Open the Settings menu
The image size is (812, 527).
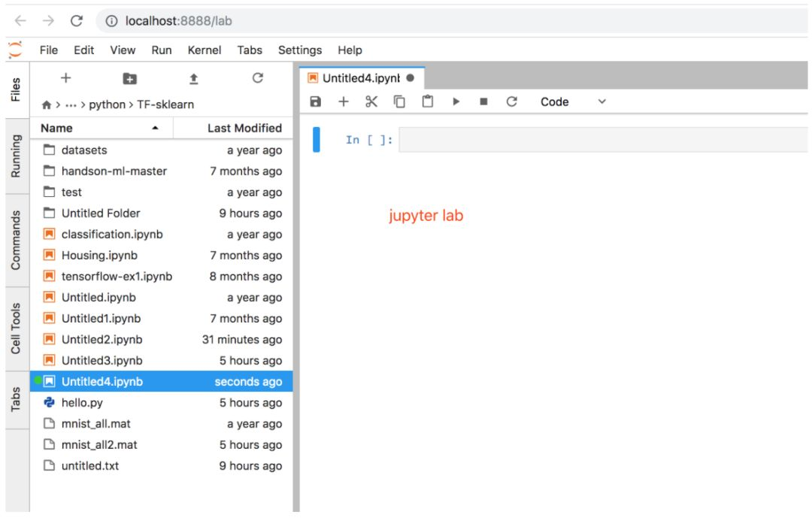click(300, 50)
